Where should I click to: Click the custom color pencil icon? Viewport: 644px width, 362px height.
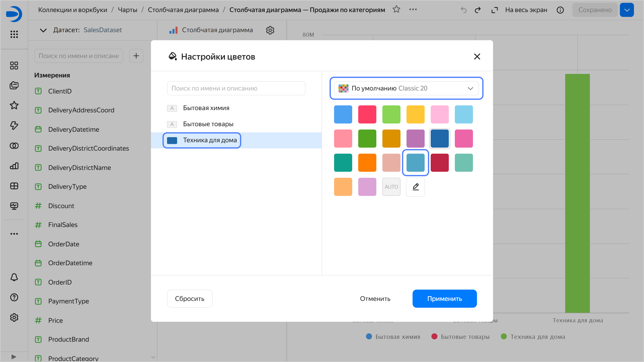[x=416, y=187]
